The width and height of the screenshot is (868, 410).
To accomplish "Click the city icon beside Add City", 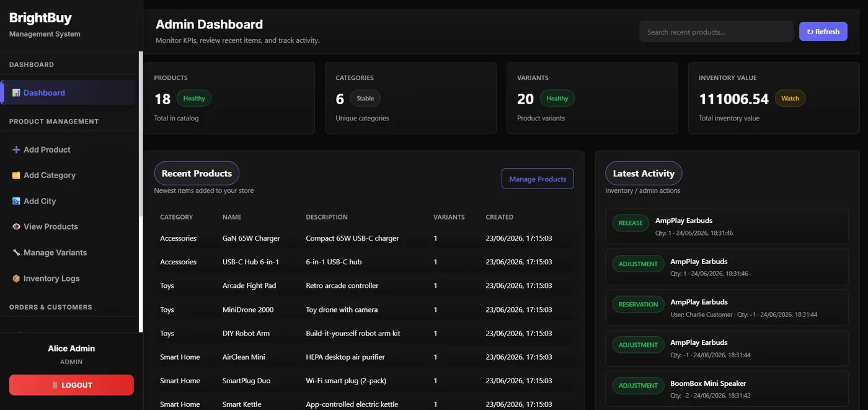I will [x=16, y=201].
